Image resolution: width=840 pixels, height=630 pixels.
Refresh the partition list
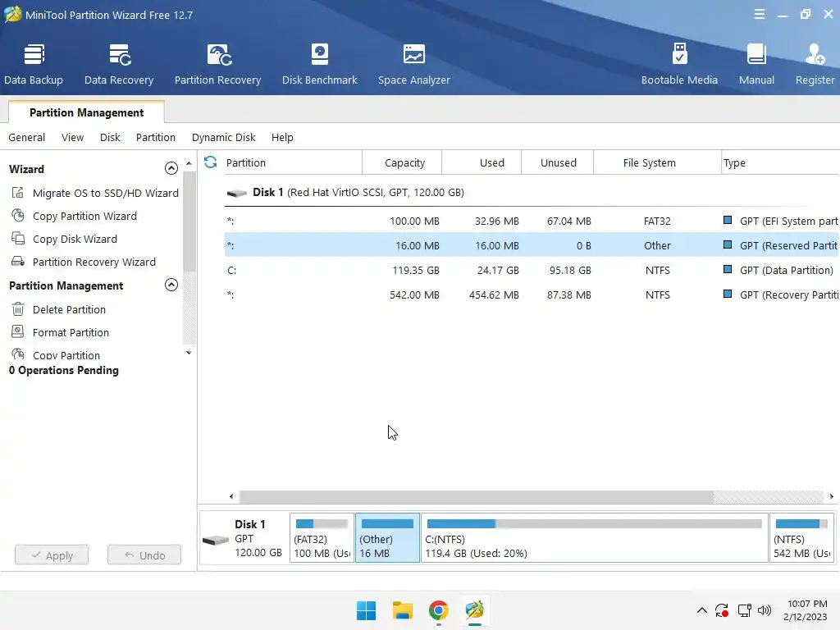(211, 162)
